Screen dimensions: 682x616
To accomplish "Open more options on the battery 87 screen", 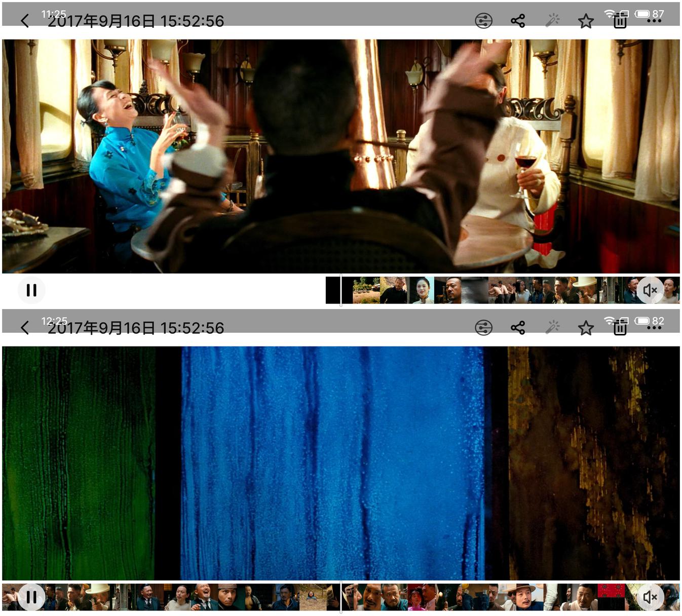I will click(654, 21).
